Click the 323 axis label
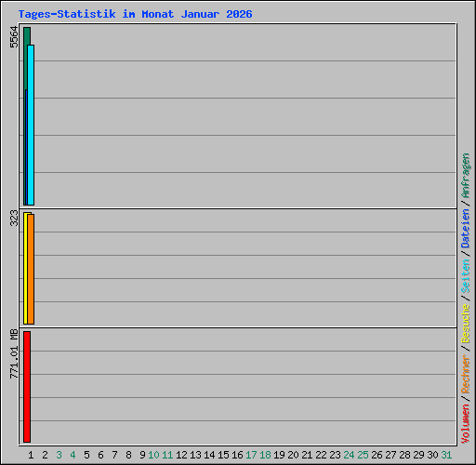This screenshot has width=476, height=465. tap(14, 218)
